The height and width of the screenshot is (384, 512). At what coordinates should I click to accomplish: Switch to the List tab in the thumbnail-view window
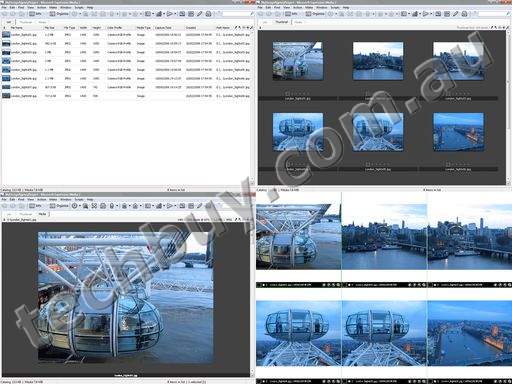pyautogui.click(x=265, y=22)
